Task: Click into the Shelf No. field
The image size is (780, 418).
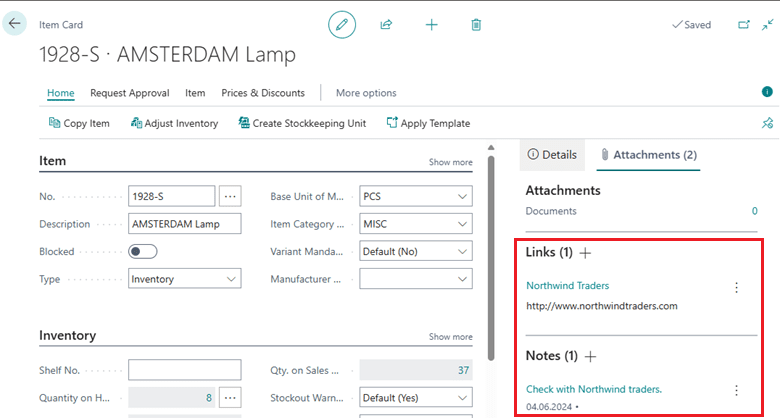Action: [x=184, y=370]
